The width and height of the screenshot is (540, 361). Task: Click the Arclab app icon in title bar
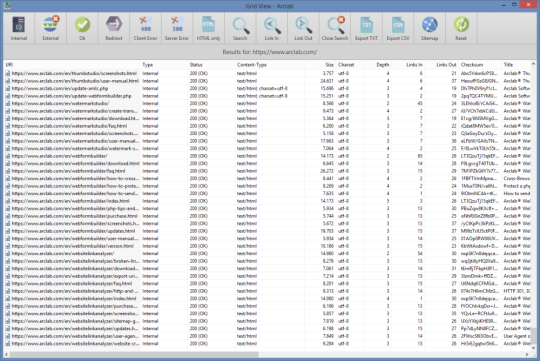pyautogui.click(x=7, y=6)
